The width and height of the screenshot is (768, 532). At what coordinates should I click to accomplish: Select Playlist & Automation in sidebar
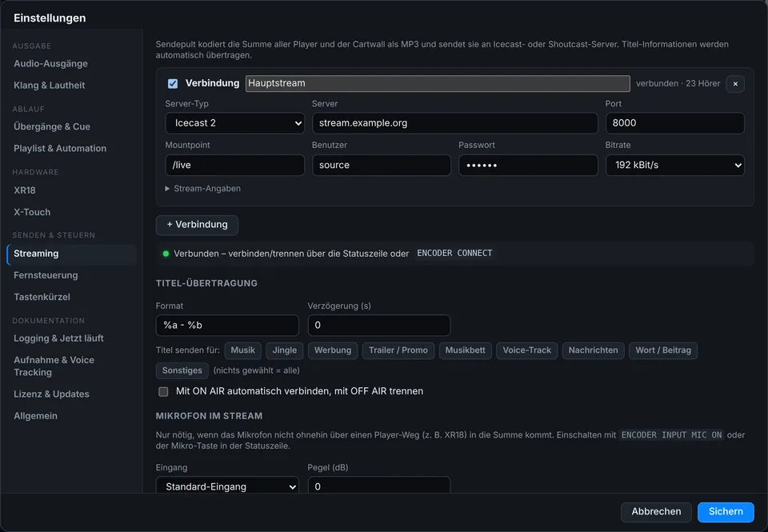[x=71, y=149]
